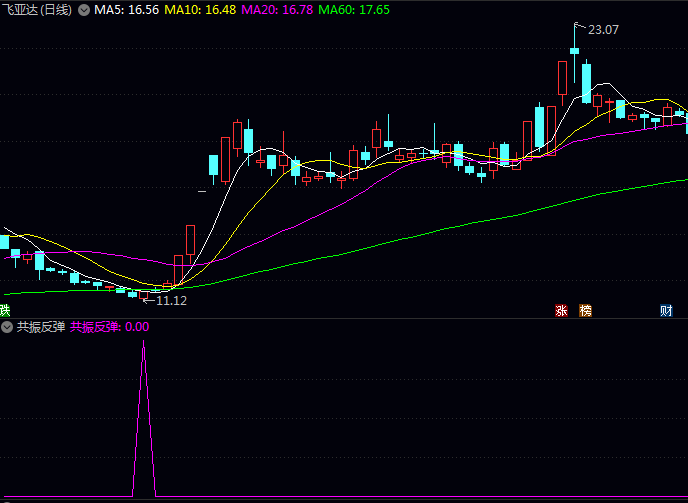Click the green 跌 marker icon

click(x=5, y=310)
